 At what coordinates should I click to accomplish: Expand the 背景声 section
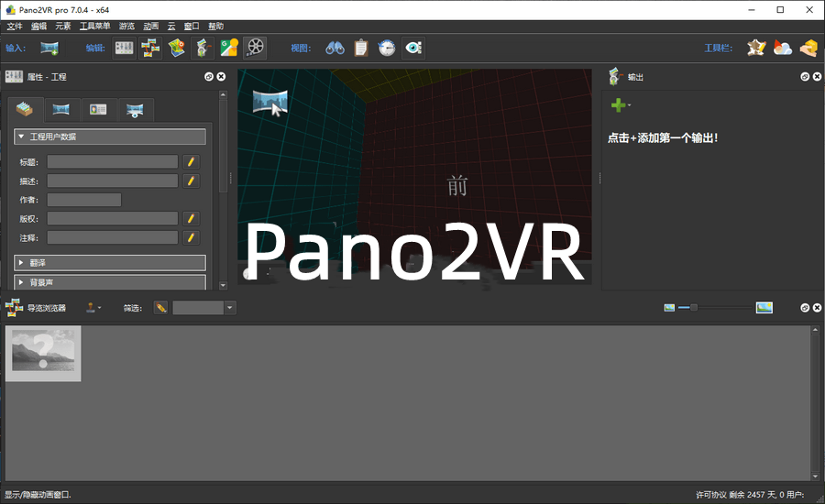(x=110, y=282)
